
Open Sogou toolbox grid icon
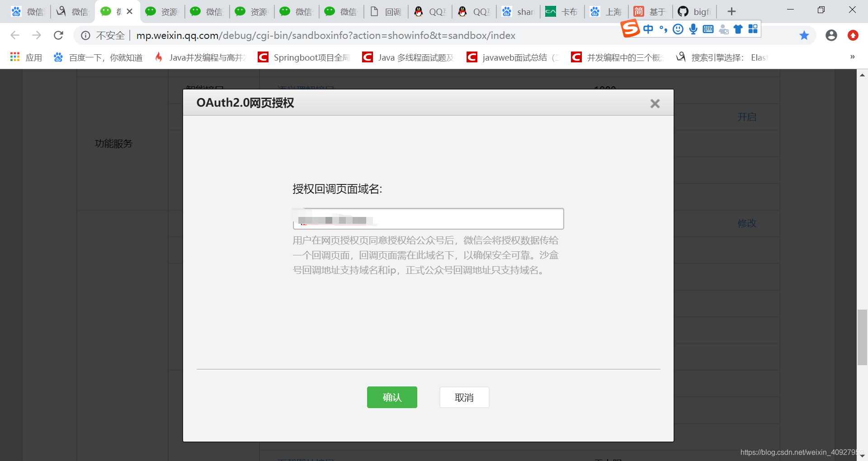click(753, 29)
